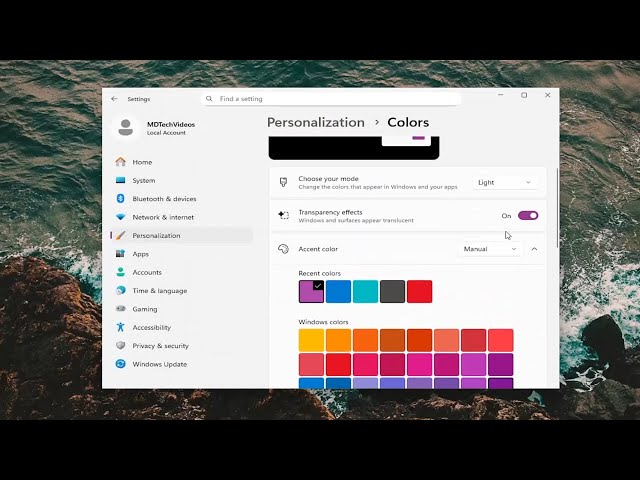
Task: Select the yellow gold Windows color swatch
Action: (311, 340)
